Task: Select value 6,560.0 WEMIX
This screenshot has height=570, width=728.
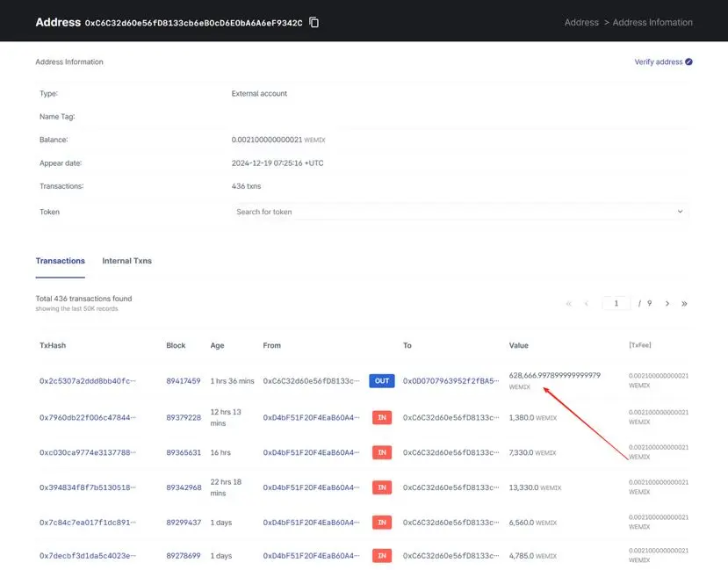Action: coord(532,523)
